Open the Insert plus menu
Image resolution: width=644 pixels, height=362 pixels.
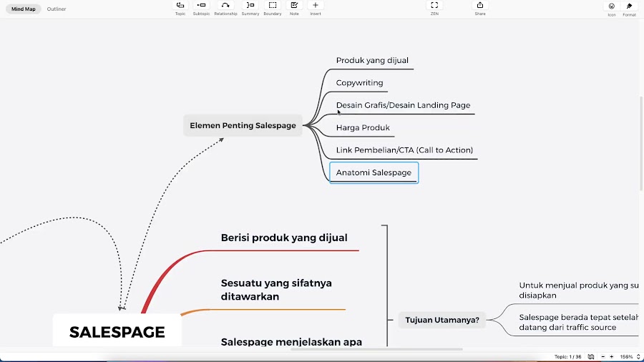click(x=316, y=8)
